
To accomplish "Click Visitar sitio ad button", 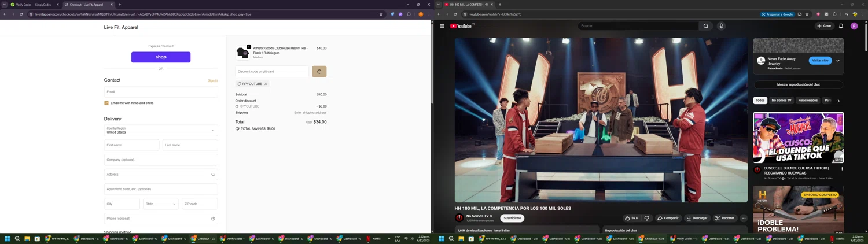I will pyautogui.click(x=820, y=61).
